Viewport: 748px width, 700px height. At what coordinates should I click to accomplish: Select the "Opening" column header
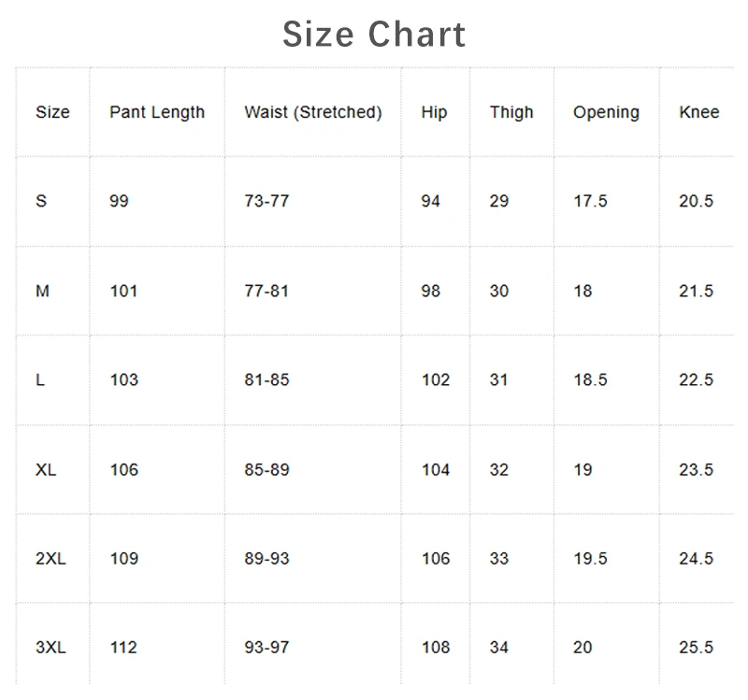pos(606,112)
